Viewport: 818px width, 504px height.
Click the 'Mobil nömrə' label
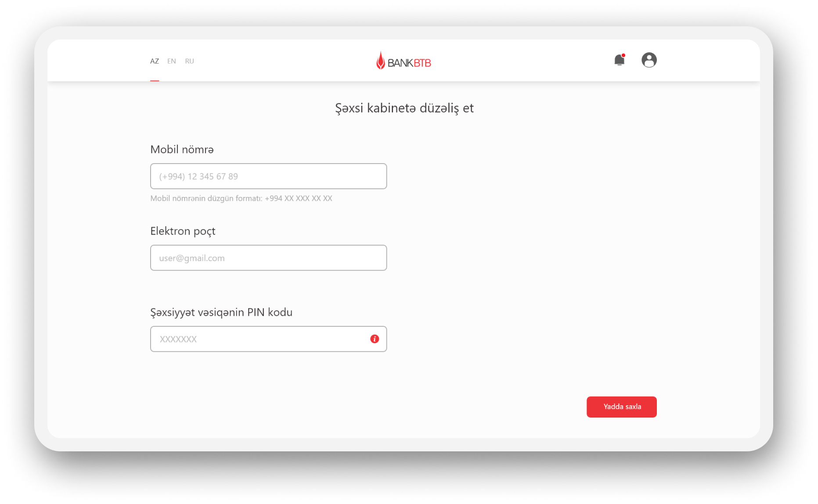point(182,149)
